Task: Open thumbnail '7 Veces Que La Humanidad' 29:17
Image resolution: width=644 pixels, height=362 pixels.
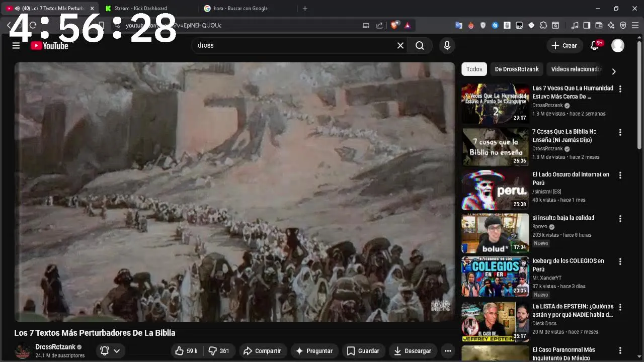Action: [496, 104]
